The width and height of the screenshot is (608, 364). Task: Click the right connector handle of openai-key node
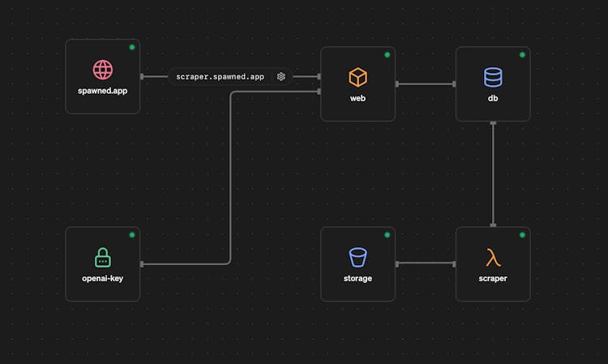point(142,264)
